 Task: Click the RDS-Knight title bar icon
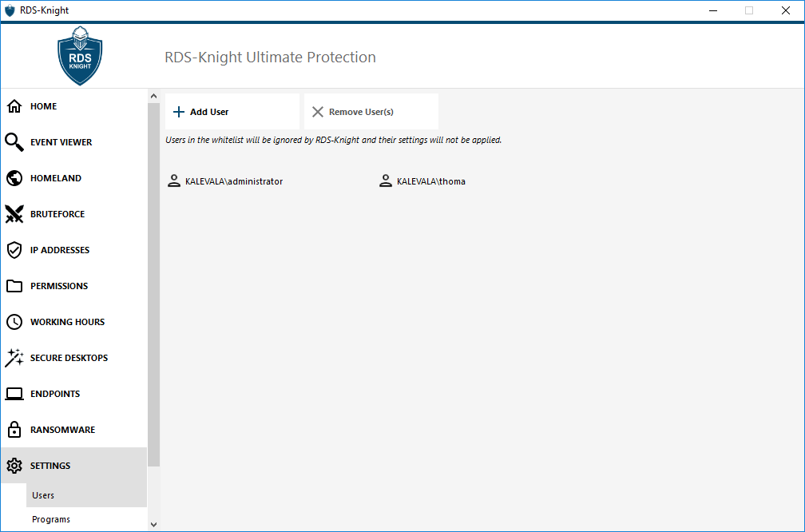tap(10, 10)
